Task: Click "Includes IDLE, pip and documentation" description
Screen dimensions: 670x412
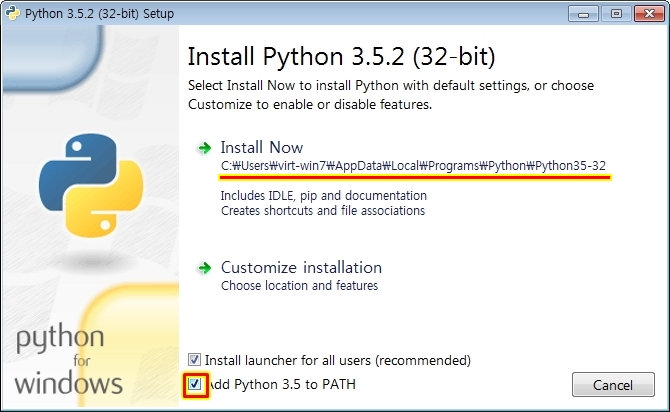Action: (x=323, y=196)
